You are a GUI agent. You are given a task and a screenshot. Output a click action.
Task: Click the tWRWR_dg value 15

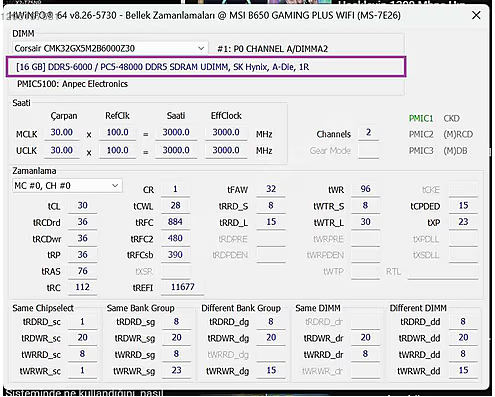(x=271, y=371)
